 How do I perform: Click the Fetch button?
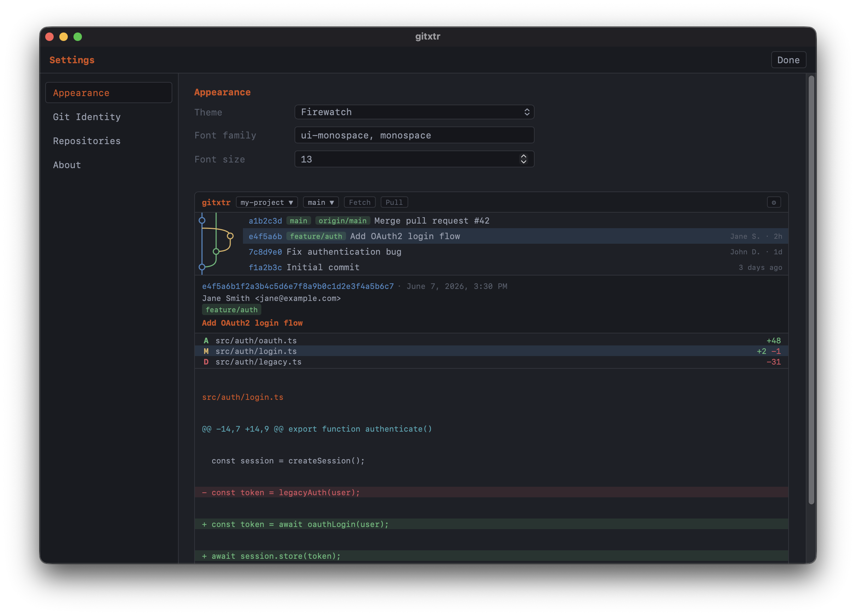coord(359,202)
